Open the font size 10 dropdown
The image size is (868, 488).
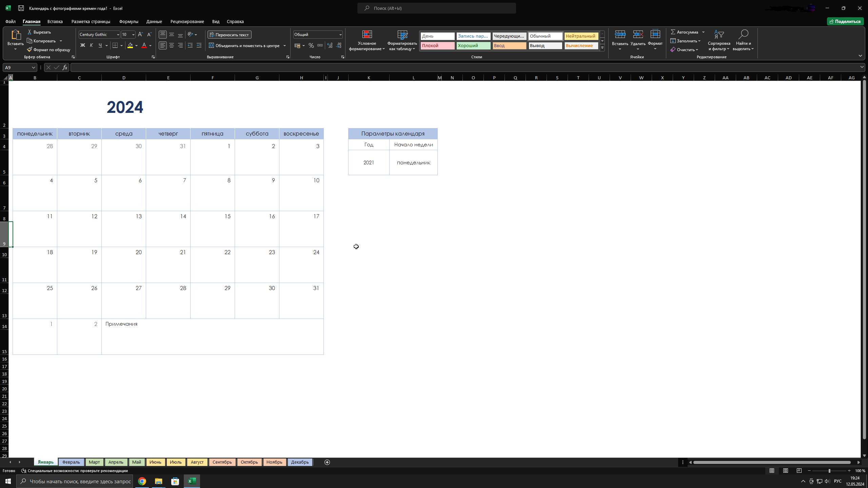(133, 35)
